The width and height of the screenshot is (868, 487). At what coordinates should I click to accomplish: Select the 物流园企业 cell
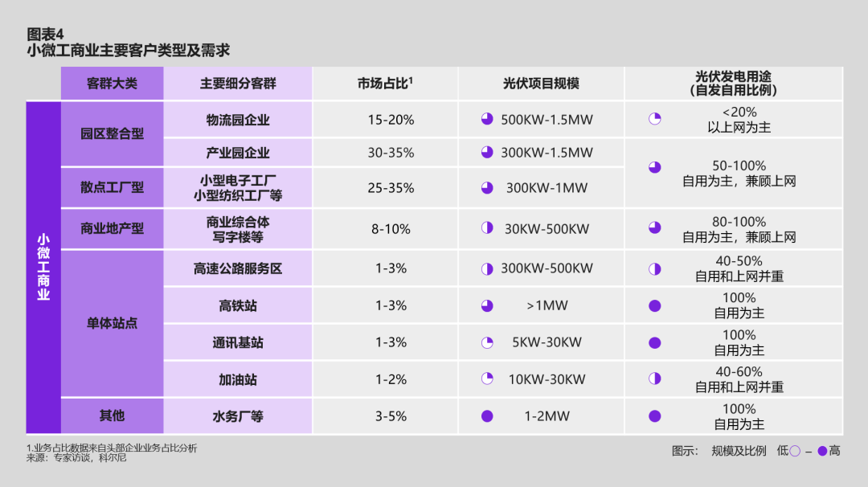[x=238, y=120]
